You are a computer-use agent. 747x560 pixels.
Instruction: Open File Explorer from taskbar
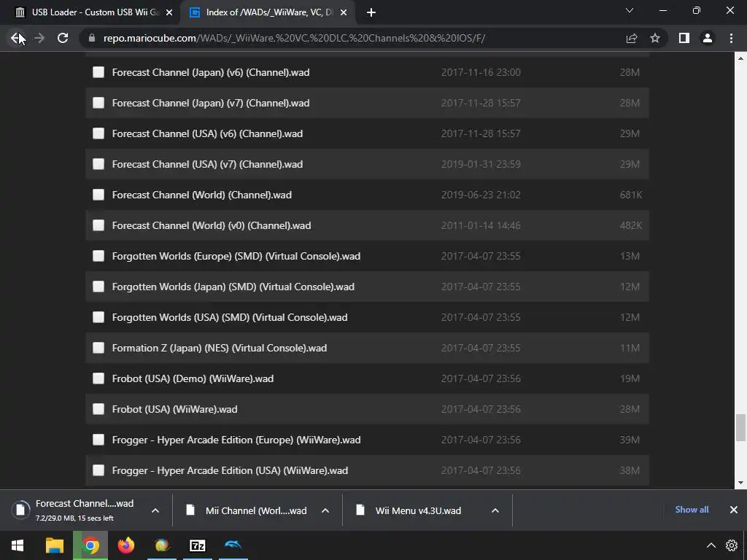tap(55, 545)
